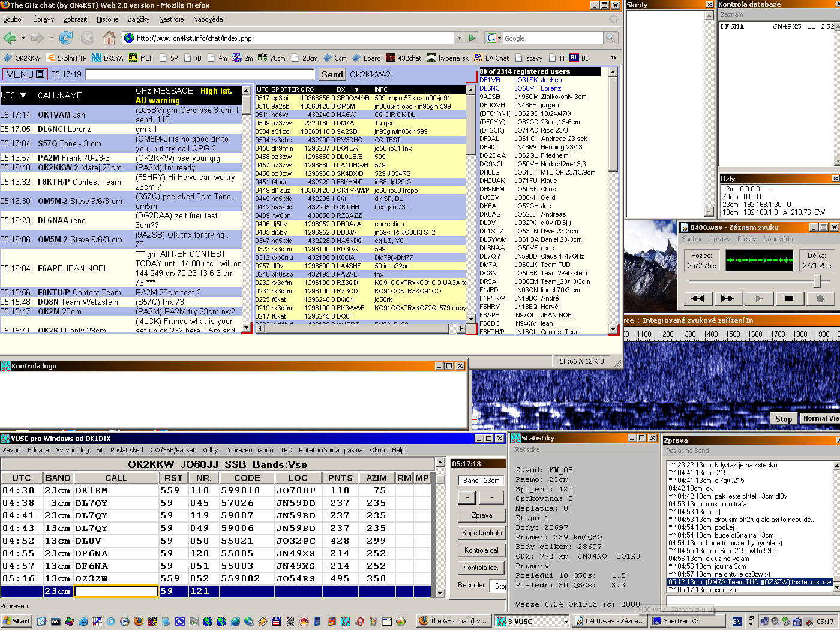The width and height of the screenshot is (840, 630).
Task: Open the OK2KKW bookmark
Action: 22,58
